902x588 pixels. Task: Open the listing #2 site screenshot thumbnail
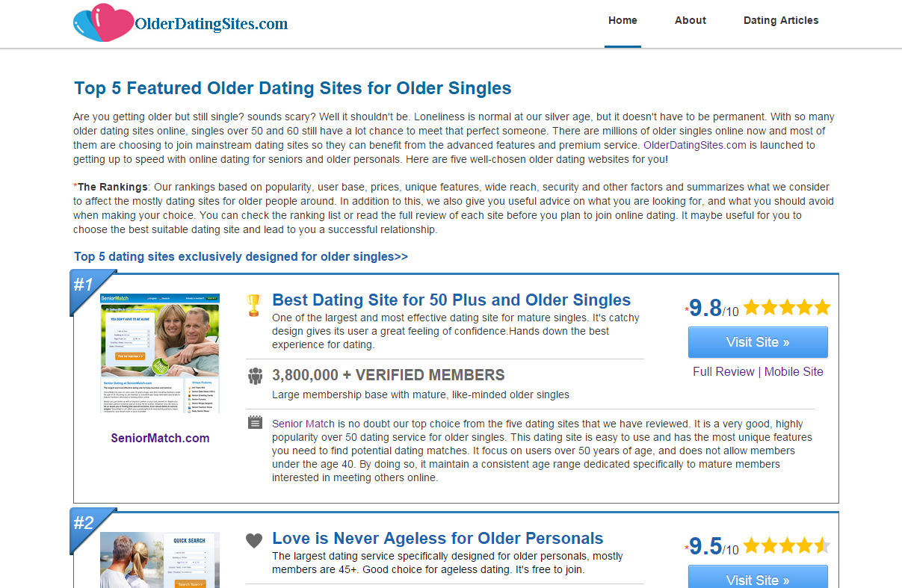[x=160, y=560]
